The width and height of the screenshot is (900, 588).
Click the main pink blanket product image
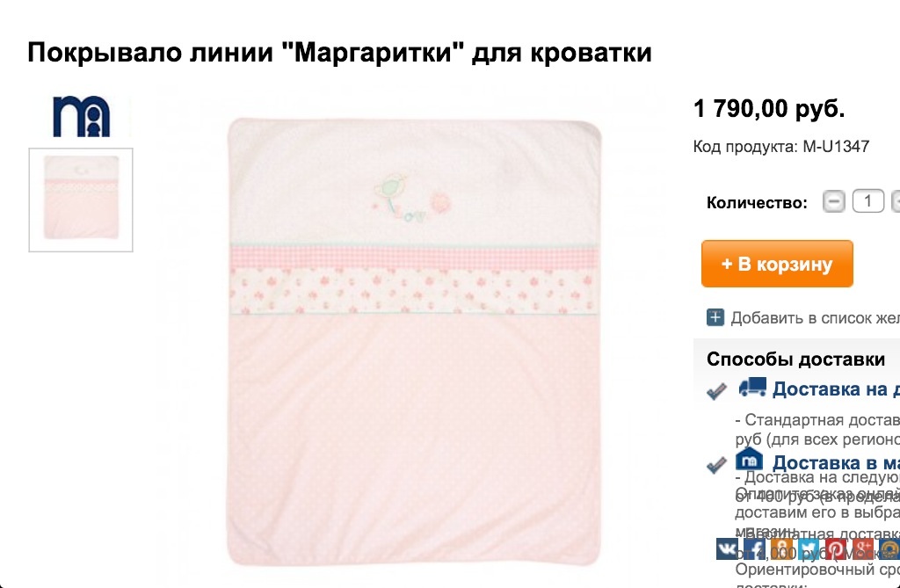(414, 341)
